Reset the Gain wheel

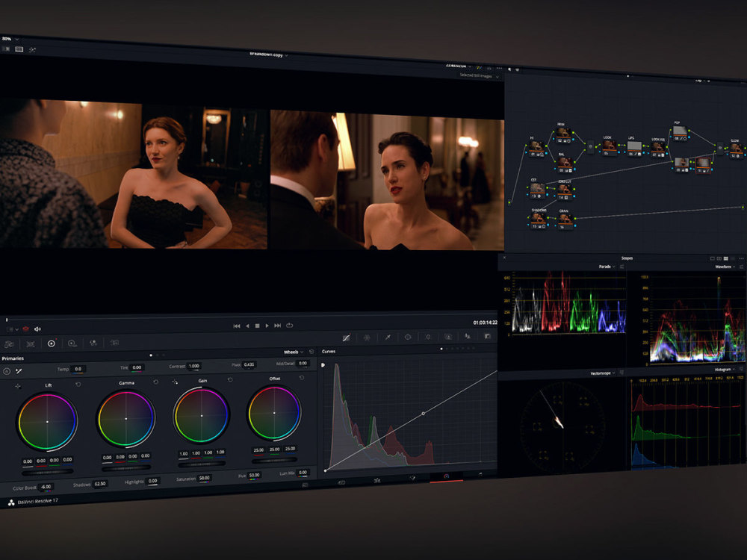point(230,379)
